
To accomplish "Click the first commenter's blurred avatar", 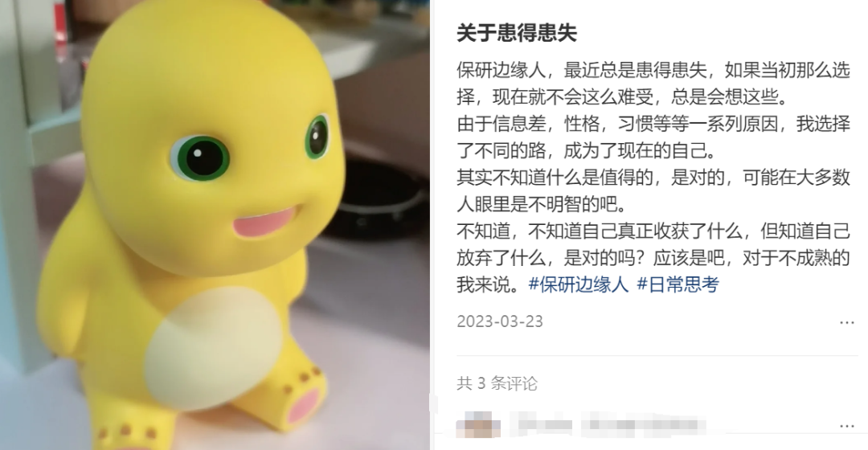I will 478,426.
